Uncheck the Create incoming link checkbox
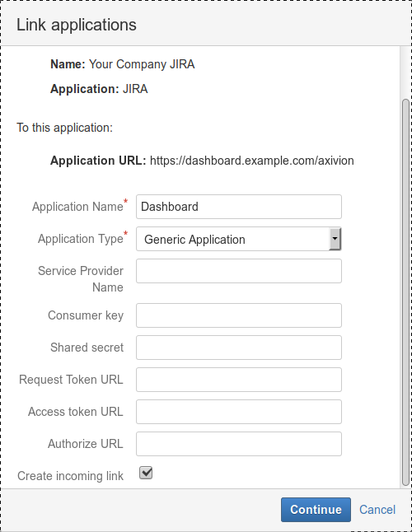The height and width of the screenshot is (532, 412). pyautogui.click(x=146, y=473)
